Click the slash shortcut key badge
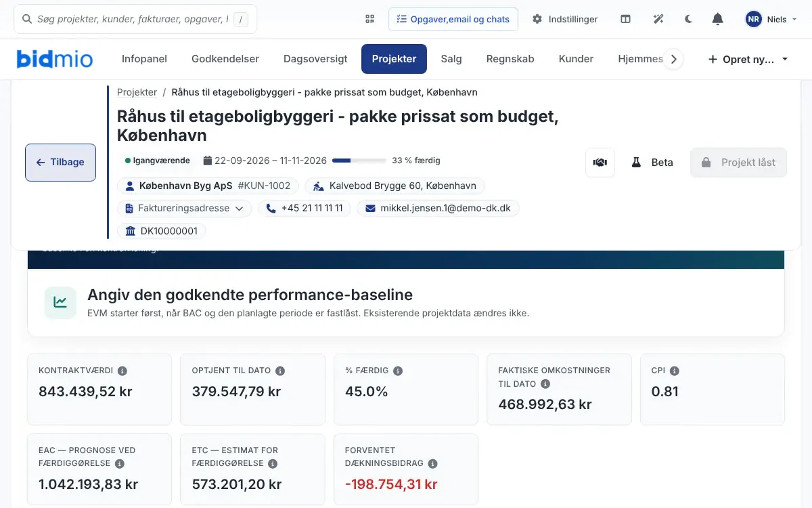The height and width of the screenshot is (508, 812). [x=240, y=19]
